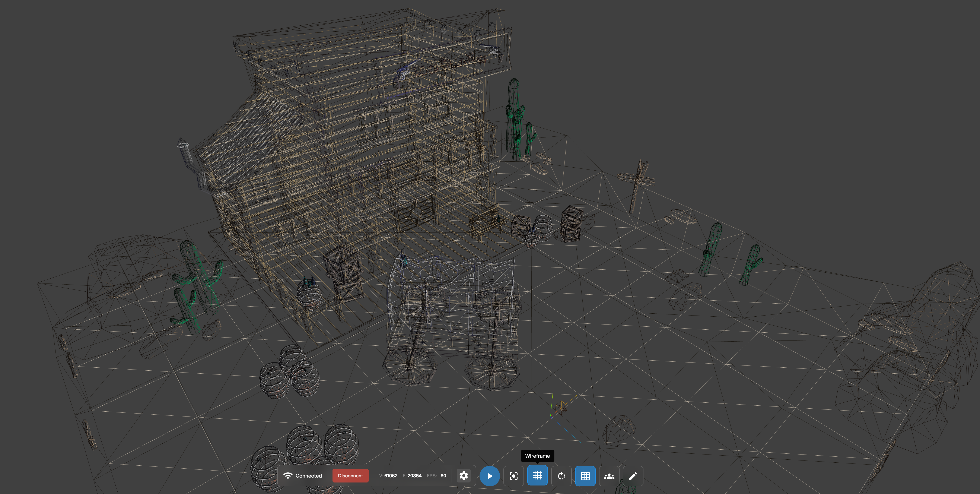Click the red Disconnect button
This screenshot has height=494, width=980.
coord(350,476)
